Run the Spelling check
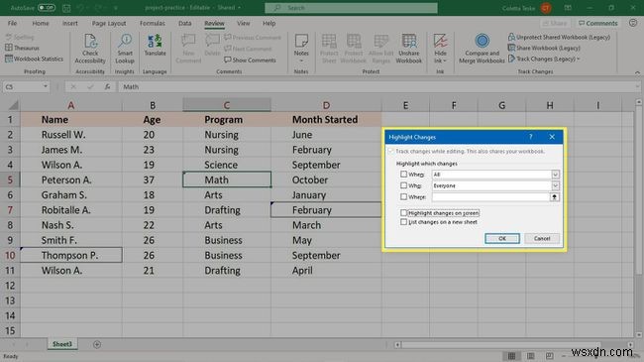Image resolution: width=644 pixels, height=362 pixels. tap(20, 38)
